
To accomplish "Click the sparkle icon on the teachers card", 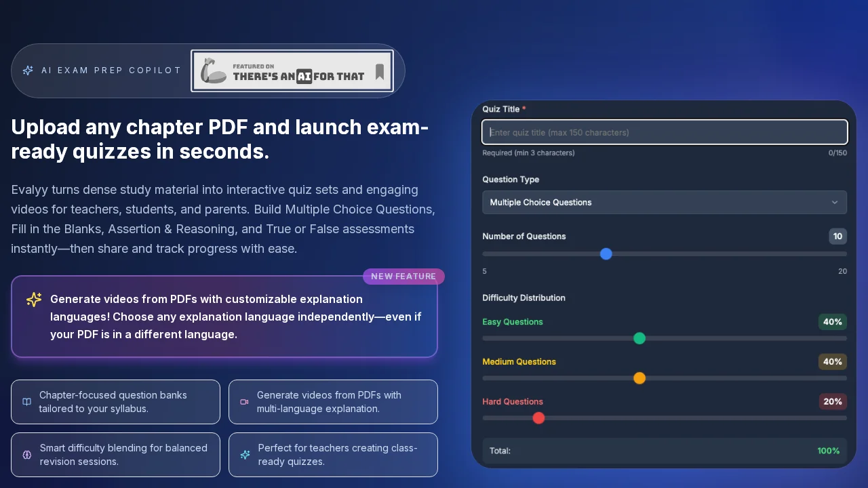I will (245, 455).
